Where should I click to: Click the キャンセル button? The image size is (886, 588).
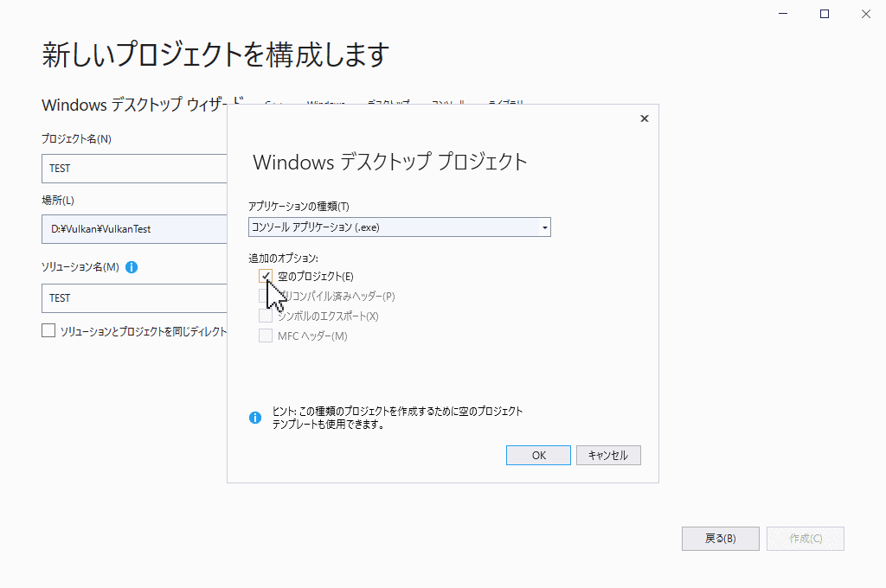click(608, 455)
